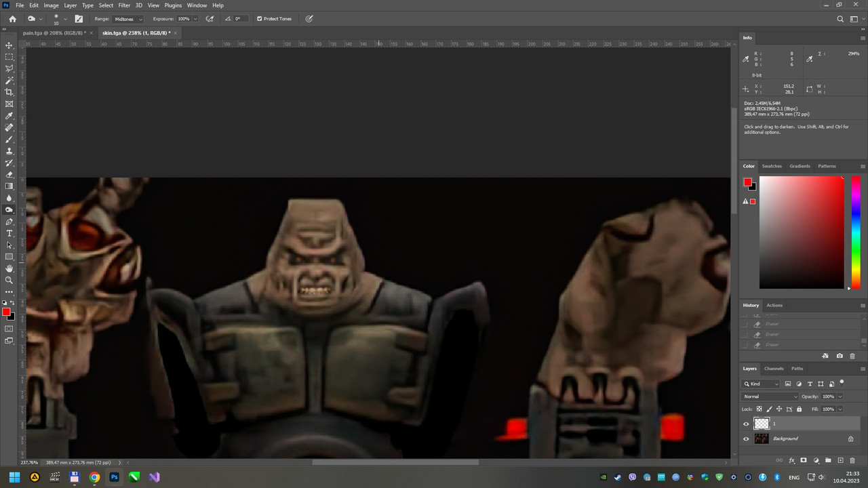
Task: Select the Rectangle shape tool
Action: [9, 257]
